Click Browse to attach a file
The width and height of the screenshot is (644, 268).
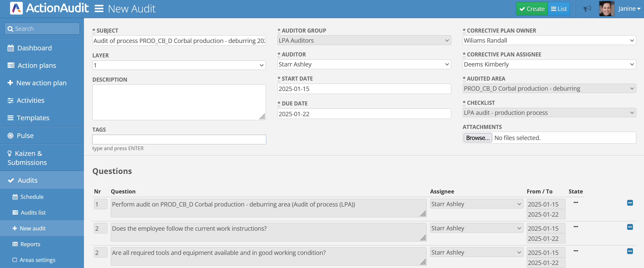point(477,138)
